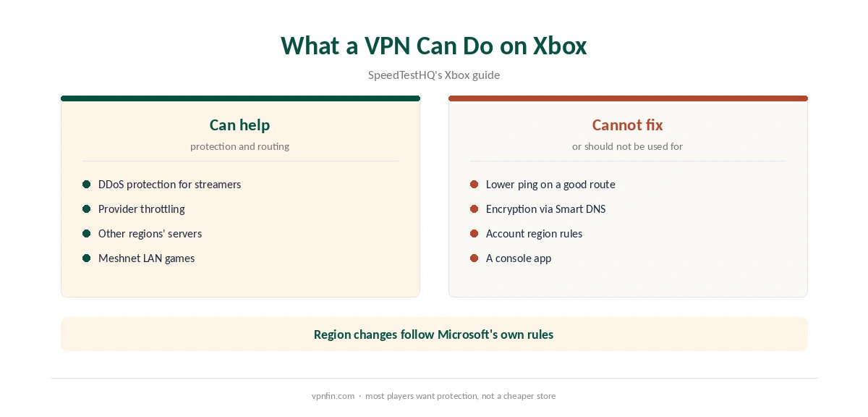The height and width of the screenshot is (417, 868).
Task: Click 'A console app' list item
Action: tap(519, 258)
